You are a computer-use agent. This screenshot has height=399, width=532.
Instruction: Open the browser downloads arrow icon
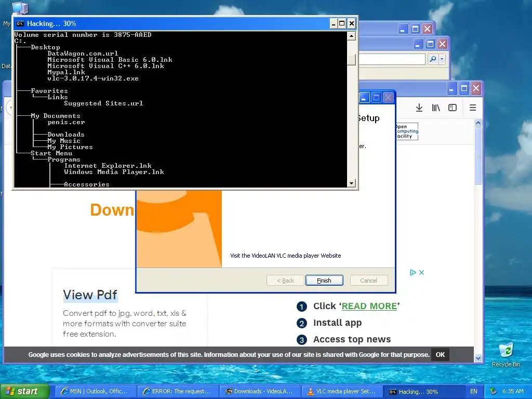pos(419,108)
